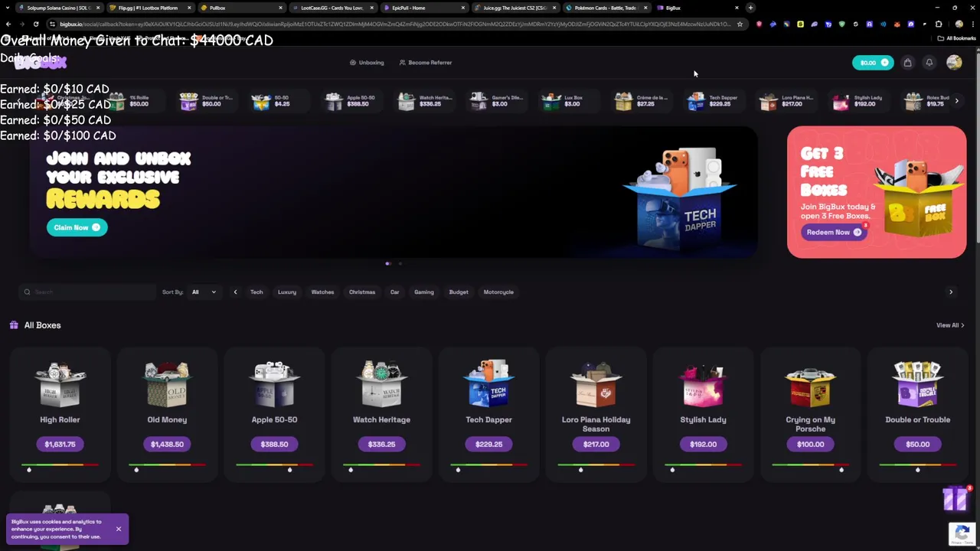Reload the browser page
980x551 pixels.
coord(35,24)
